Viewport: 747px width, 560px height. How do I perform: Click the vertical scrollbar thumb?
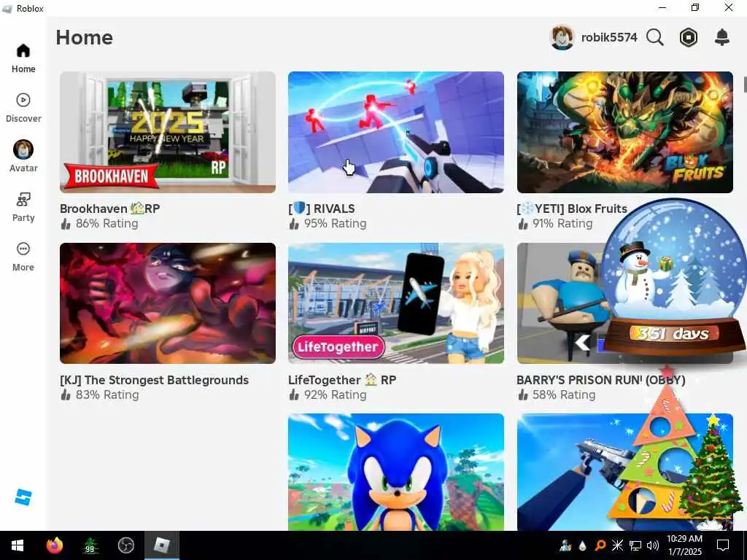pos(745,85)
